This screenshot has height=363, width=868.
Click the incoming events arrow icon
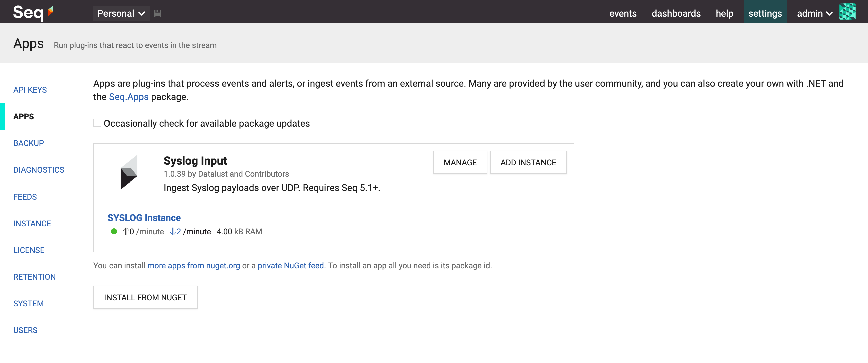[x=173, y=232]
